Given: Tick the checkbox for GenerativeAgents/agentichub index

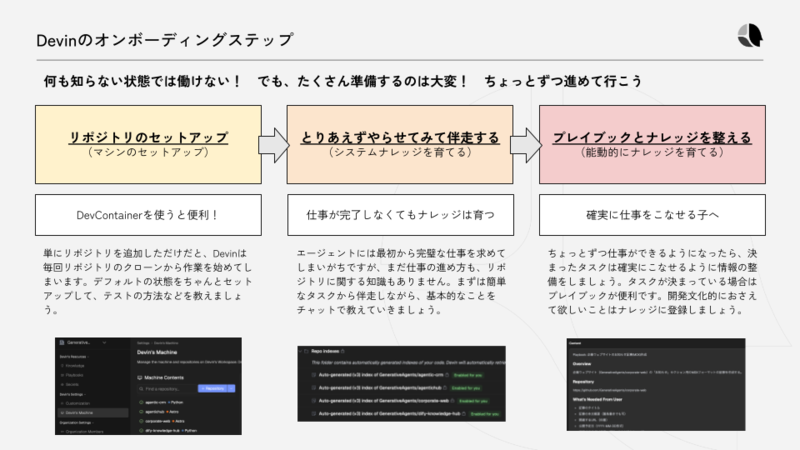Looking at the screenshot, I should tap(314, 388).
